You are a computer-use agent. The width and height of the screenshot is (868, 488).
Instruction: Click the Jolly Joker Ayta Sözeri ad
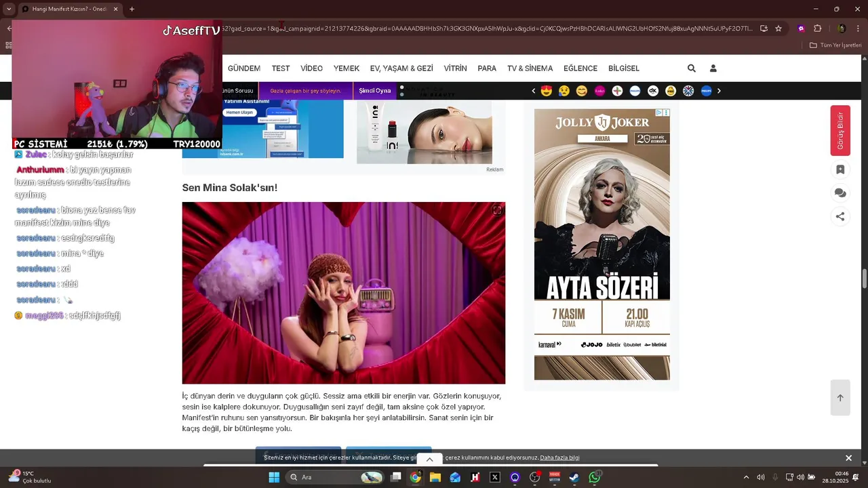point(602,244)
